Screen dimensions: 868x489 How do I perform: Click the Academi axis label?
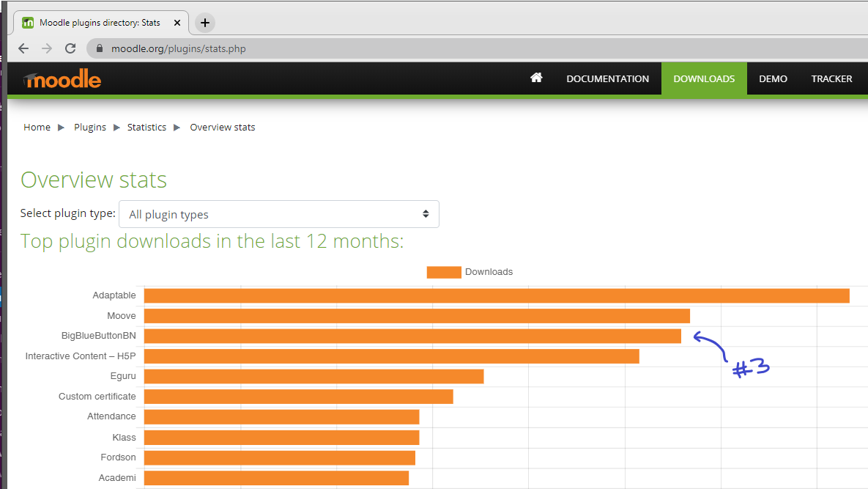116,478
